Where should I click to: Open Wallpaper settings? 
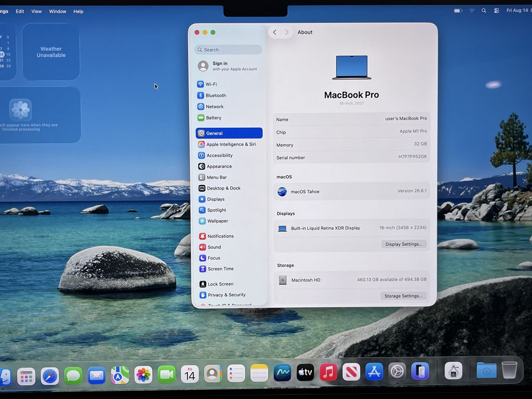tap(229, 221)
